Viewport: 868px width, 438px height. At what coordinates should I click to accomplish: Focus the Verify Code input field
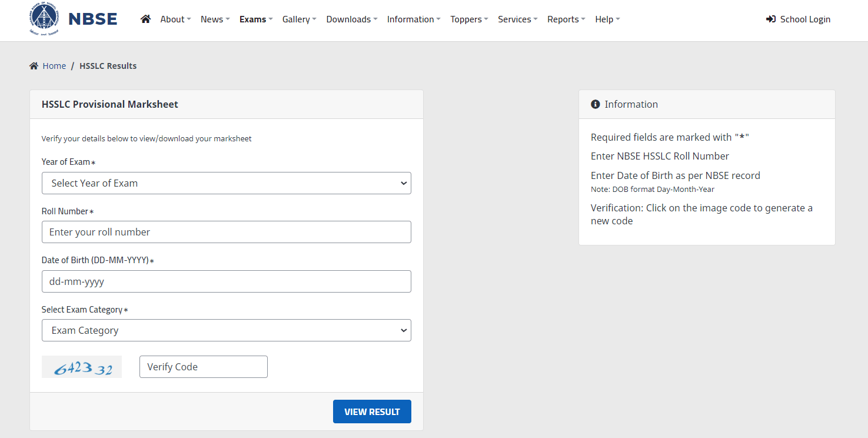pos(204,367)
